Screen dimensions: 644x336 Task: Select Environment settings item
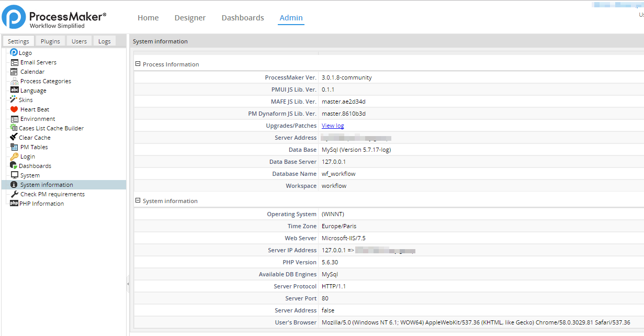[38, 119]
